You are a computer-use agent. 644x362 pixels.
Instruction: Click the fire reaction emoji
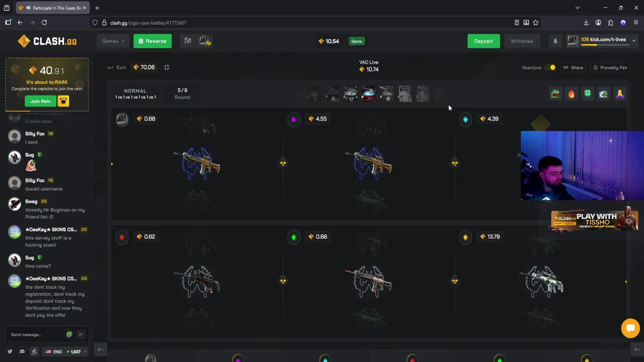(x=571, y=94)
